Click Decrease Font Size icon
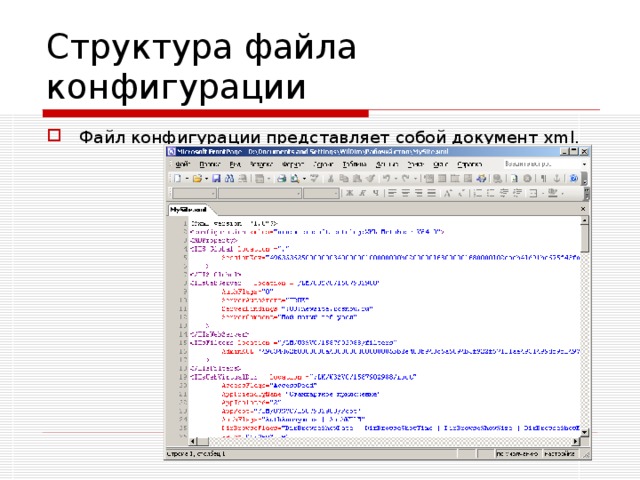This screenshot has height=480, width=640. [462, 193]
